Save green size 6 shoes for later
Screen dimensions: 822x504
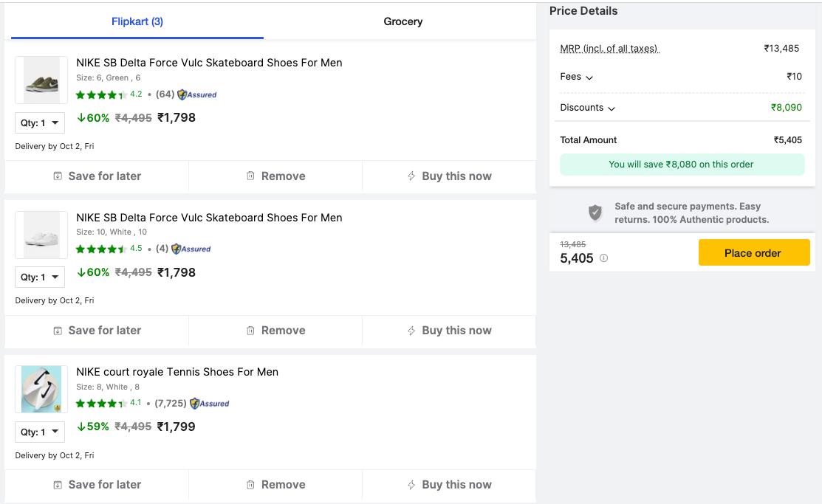[x=97, y=176]
